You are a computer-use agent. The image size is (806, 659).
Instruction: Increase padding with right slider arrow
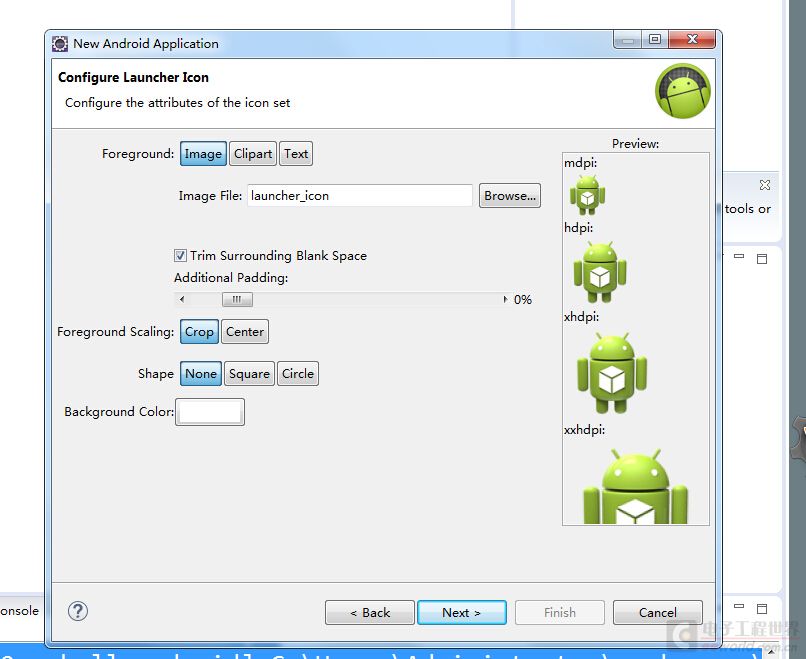click(505, 299)
